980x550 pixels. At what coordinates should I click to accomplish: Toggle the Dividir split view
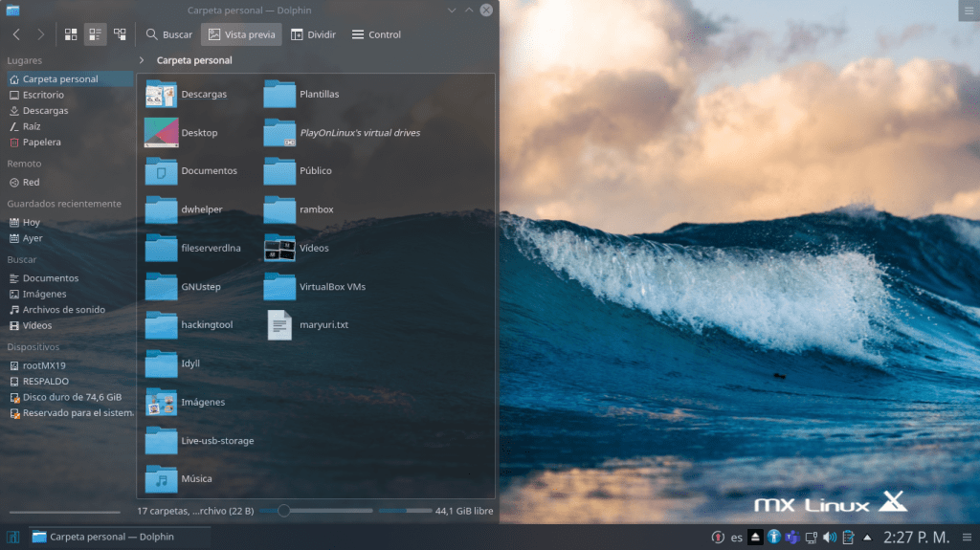(314, 34)
